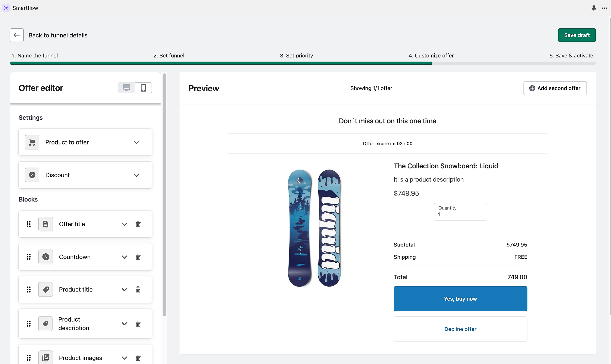
Task: Delete the Product description block
Action: (x=138, y=323)
